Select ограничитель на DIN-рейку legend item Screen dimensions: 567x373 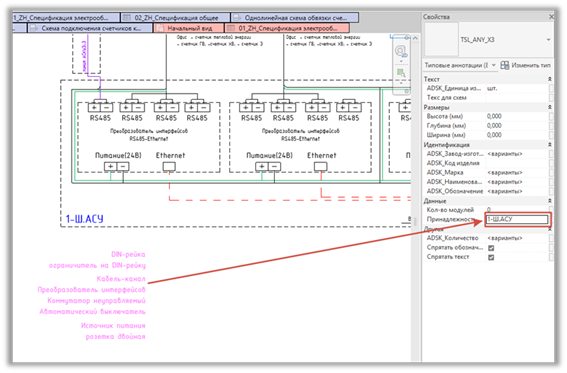point(97,266)
